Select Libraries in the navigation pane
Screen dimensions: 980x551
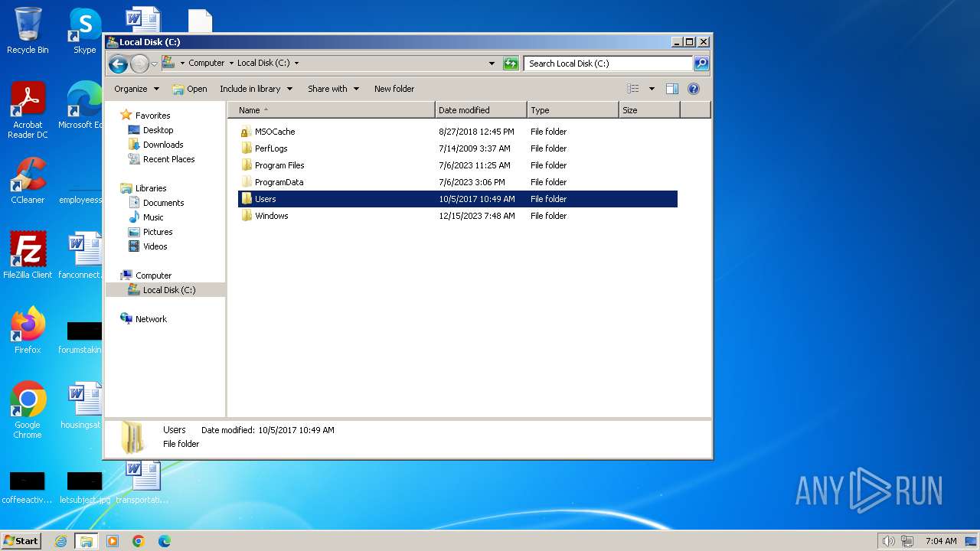[151, 188]
